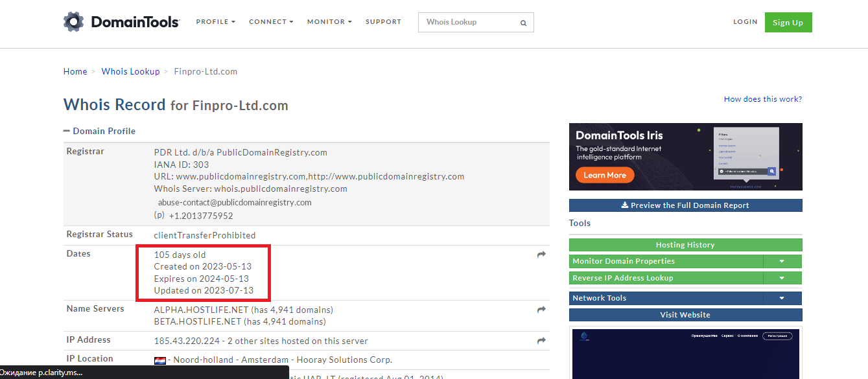Viewport: 868px width, 379px height.
Task: Open Whois Lookup breadcrumb link
Action: click(130, 71)
